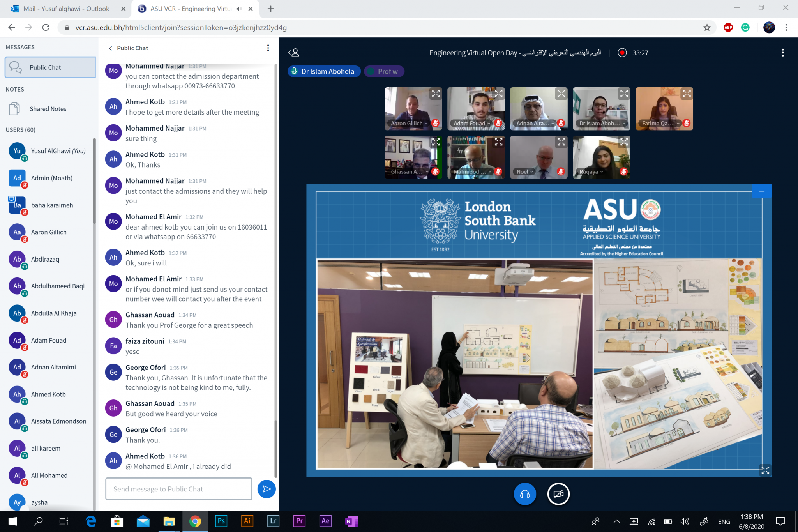Open the Noel webcam name dropdown
Image resolution: width=798 pixels, height=532 pixels.
pos(524,172)
